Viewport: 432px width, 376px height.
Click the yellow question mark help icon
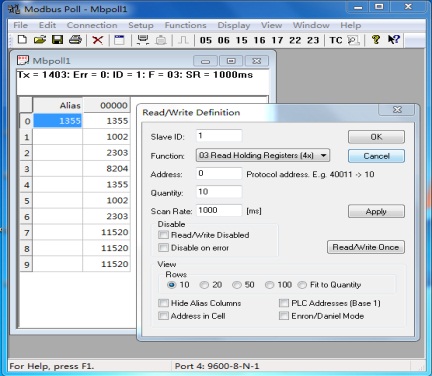pos(376,40)
